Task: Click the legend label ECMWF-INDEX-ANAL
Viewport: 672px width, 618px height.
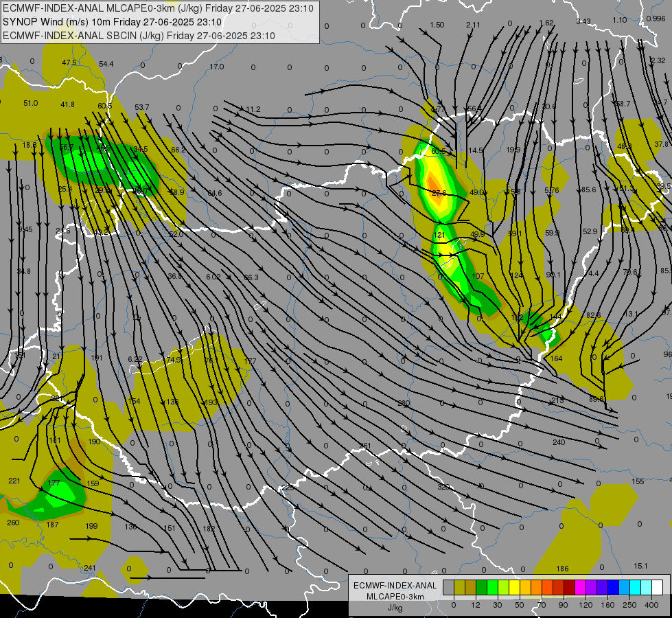Action: (395, 586)
